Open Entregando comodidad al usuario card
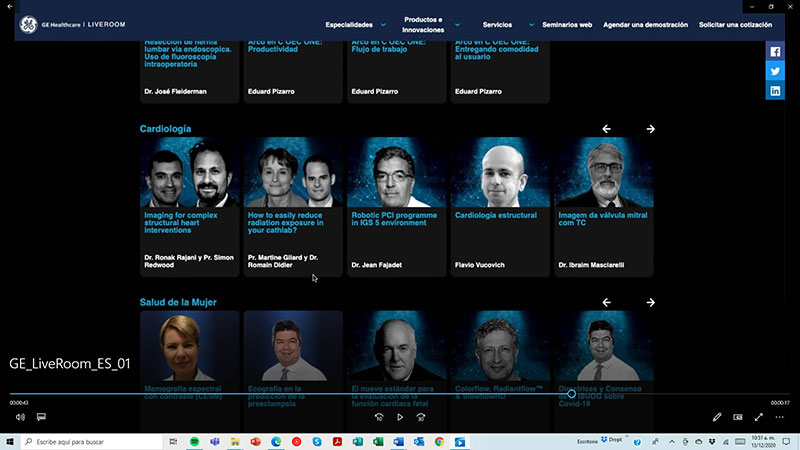Image resolution: width=800 pixels, height=450 pixels. (500, 72)
